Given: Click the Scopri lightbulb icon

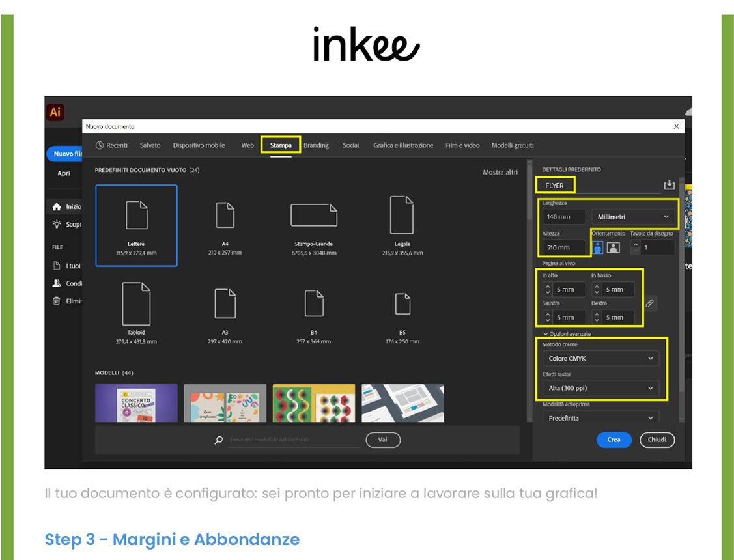Looking at the screenshot, I should (x=57, y=224).
